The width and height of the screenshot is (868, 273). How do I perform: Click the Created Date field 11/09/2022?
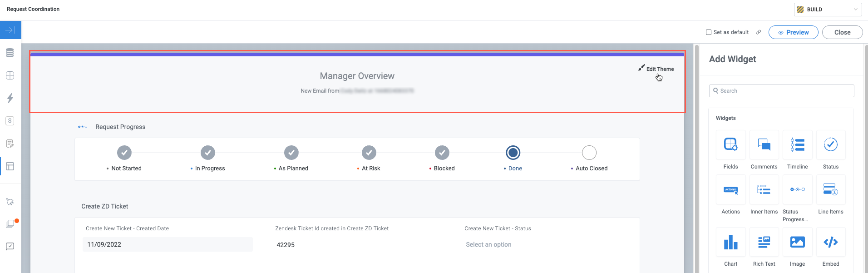coord(168,244)
